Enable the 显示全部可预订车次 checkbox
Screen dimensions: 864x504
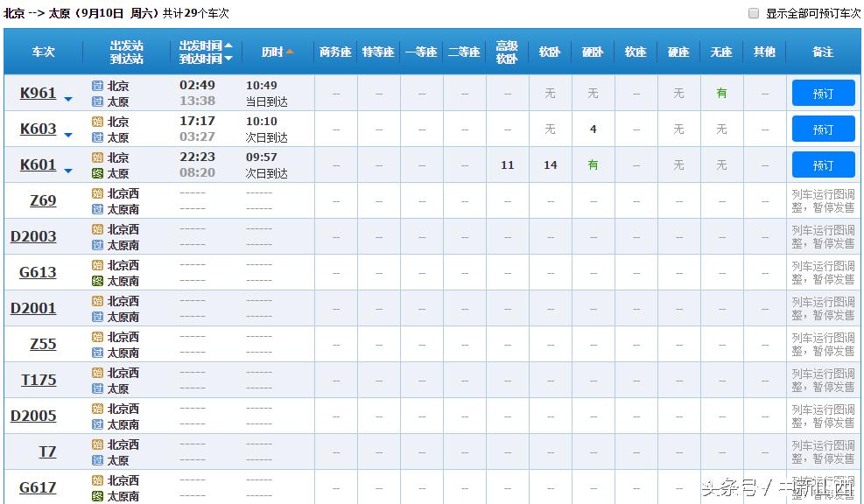point(753,12)
